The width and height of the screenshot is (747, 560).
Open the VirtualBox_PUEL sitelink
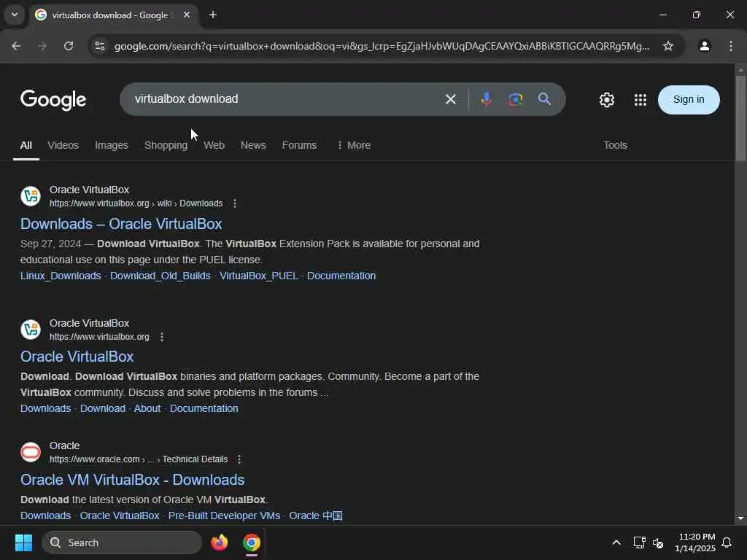coord(259,276)
